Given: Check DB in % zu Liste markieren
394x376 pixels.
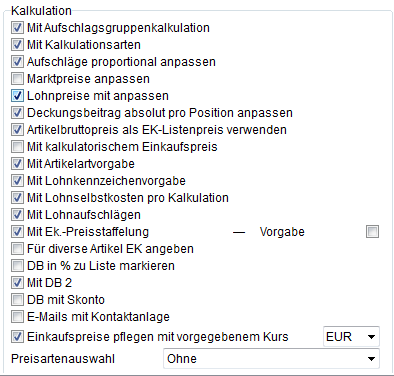Looking at the screenshot, I should click(17, 266).
